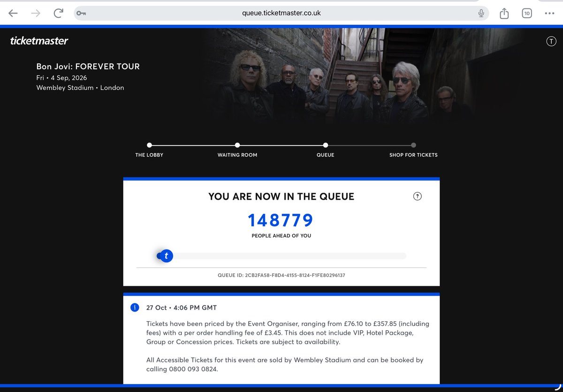Reload the queue page
The height and width of the screenshot is (392, 563).
pyautogui.click(x=58, y=13)
